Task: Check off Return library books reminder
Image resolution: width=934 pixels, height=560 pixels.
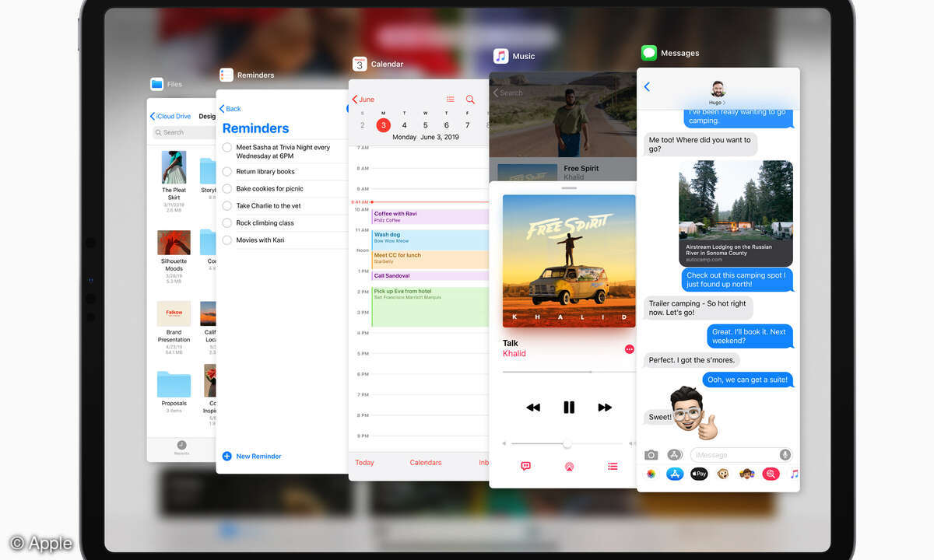Action: coord(227,172)
